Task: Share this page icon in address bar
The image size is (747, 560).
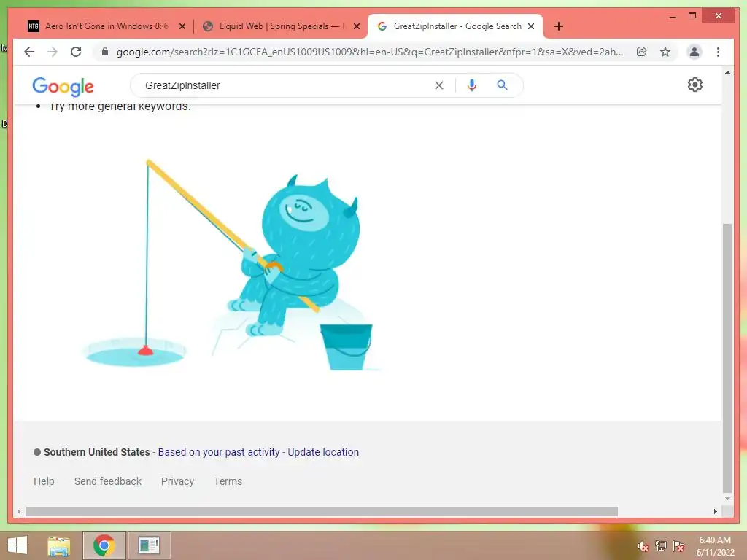Action: coord(642,52)
